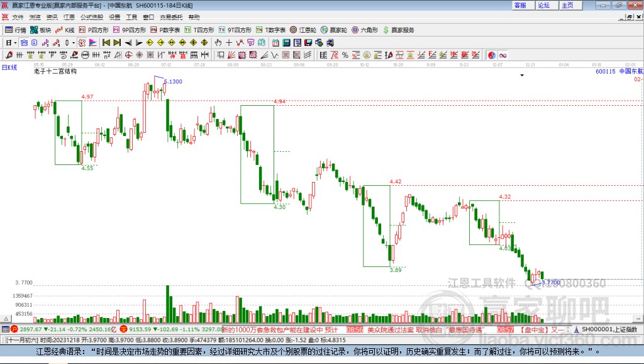Click the up-triangle expander above status bar
644x364 pixels.
(6, 319)
